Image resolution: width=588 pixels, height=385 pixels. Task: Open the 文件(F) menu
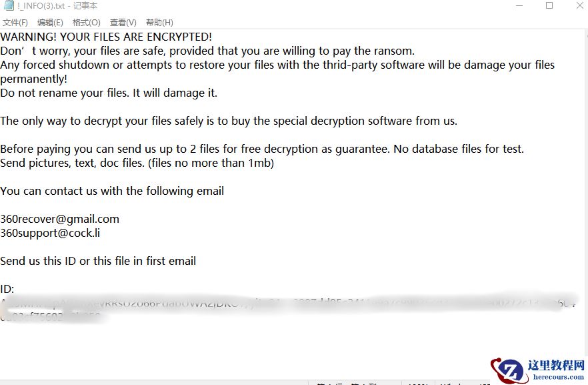click(x=15, y=23)
